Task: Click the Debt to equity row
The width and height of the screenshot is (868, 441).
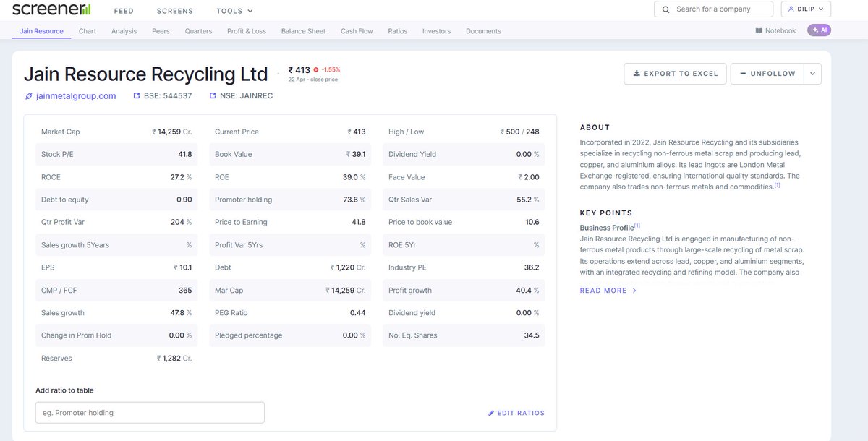Action: click(x=116, y=200)
